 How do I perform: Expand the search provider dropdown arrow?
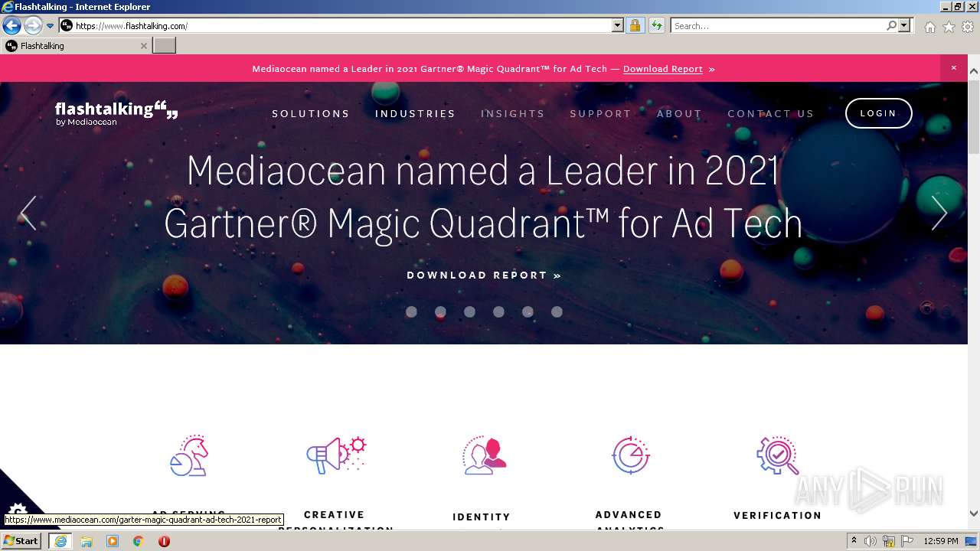point(904,25)
